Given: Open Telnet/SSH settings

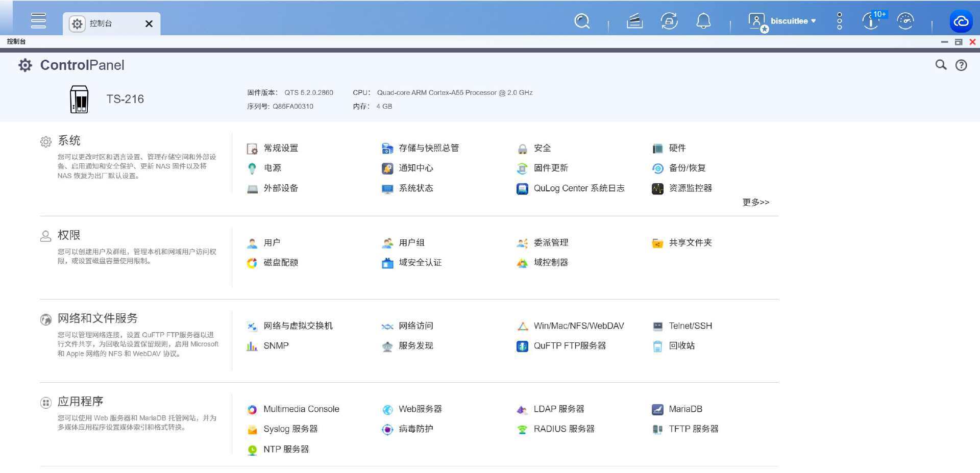Looking at the screenshot, I should click(x=690, y=326).
